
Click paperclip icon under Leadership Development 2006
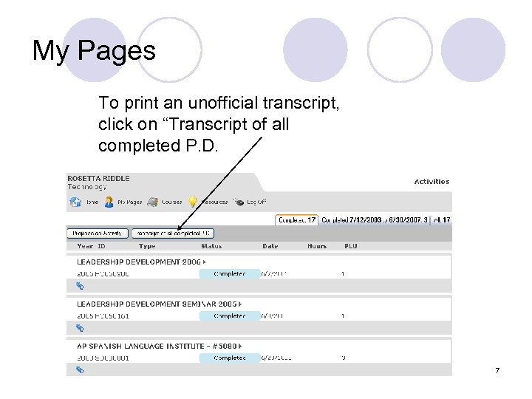pyautogui.click(x=80, y=286)
